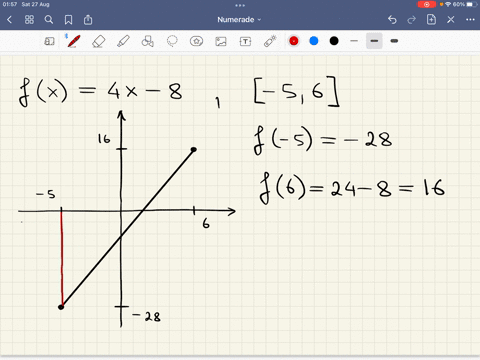Image resolution: width=480 pixels, height=360 pixels.
Task: Close the editing toolbar with X
Action: tap(451, 20)
